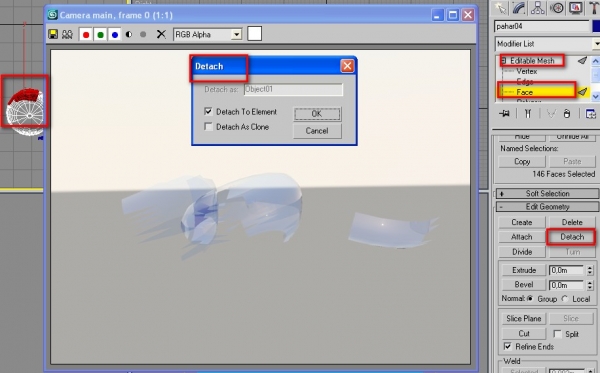Open the Hierarchy panel tab

pyautogui.click(x=538, y=8)
